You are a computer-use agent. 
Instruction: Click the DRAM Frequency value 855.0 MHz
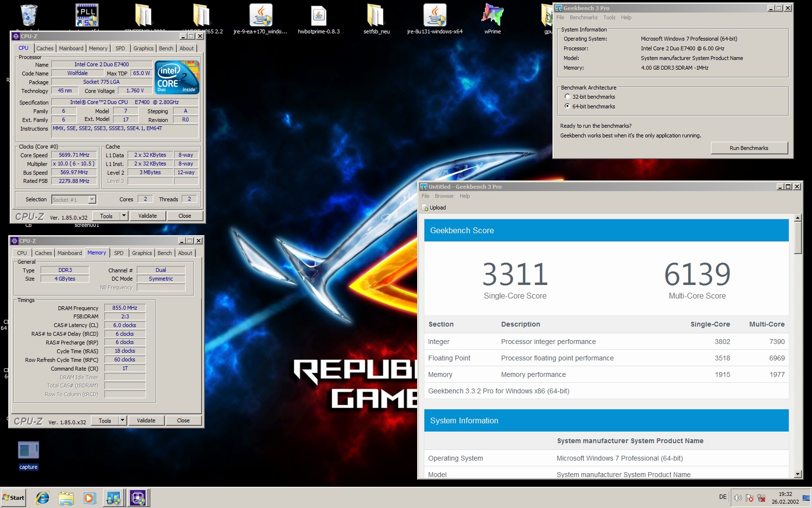(x=125, y=308)
